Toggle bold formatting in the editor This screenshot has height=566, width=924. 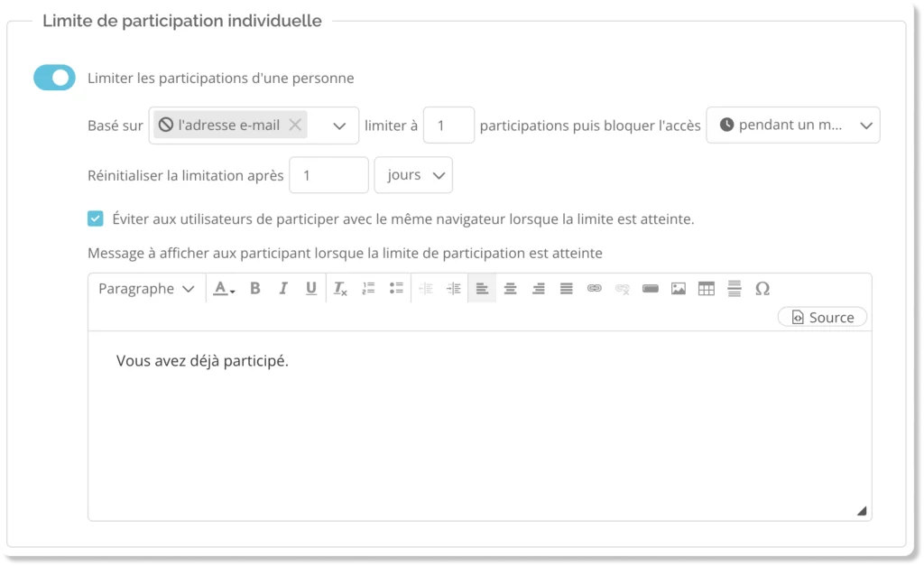(x=255, y=289)
